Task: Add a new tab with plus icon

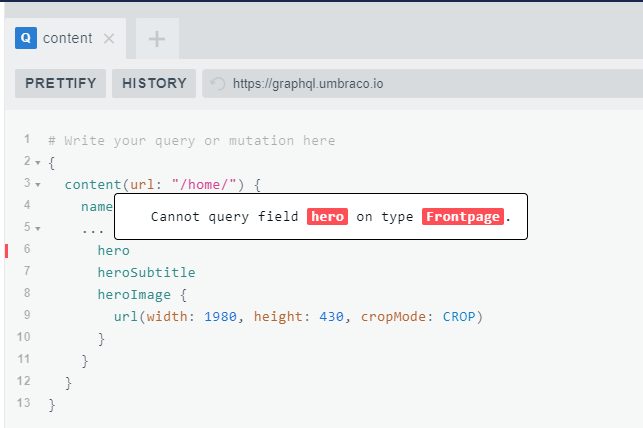Action: coord(157,39)
